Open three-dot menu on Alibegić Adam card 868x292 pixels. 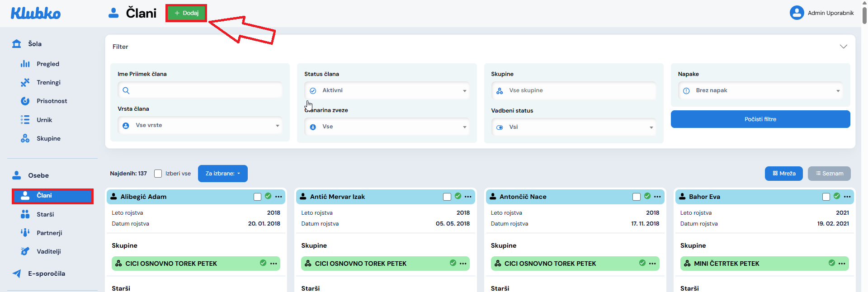[278, 197]
